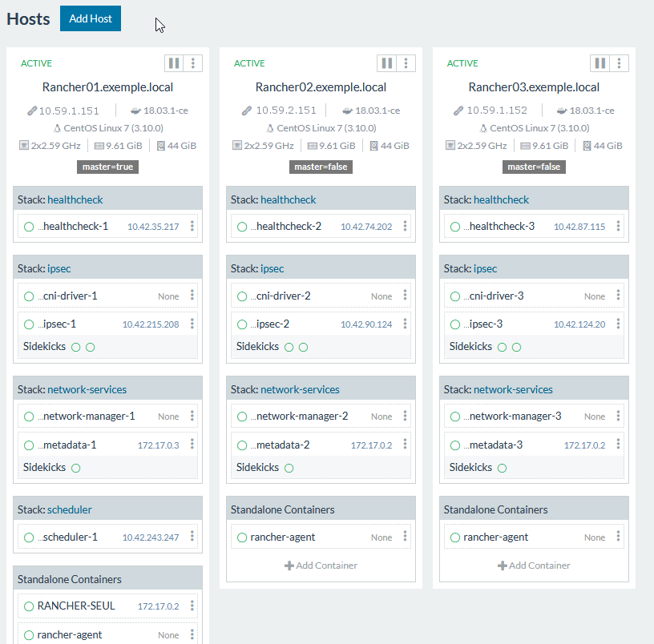
Task: Click sidekick circle under metadata-2
Action: 289,468
